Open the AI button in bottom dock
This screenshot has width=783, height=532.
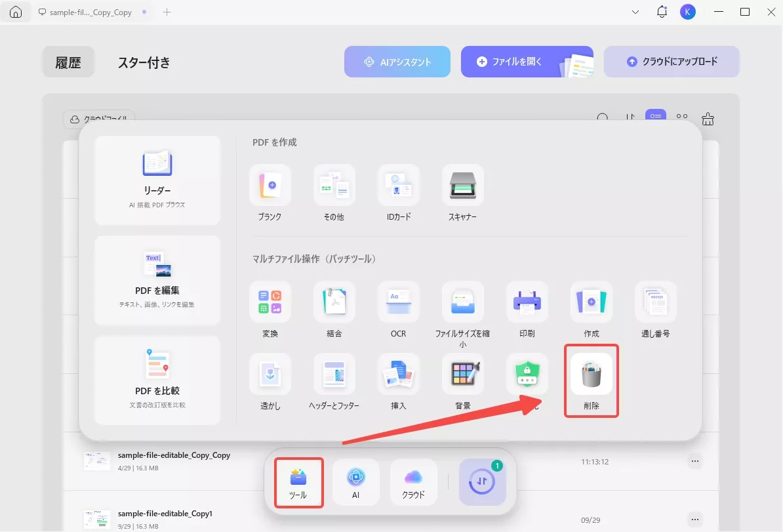coord(355,483)
